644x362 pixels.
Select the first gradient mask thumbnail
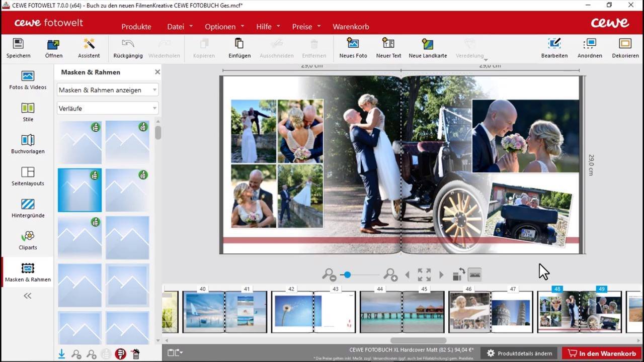[x=79, y=142]
